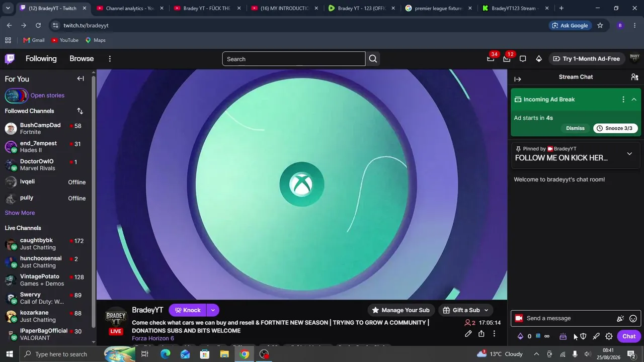
Task: Click BradeyYT channel avatar with LIVE badge
Action: point(116,321)
